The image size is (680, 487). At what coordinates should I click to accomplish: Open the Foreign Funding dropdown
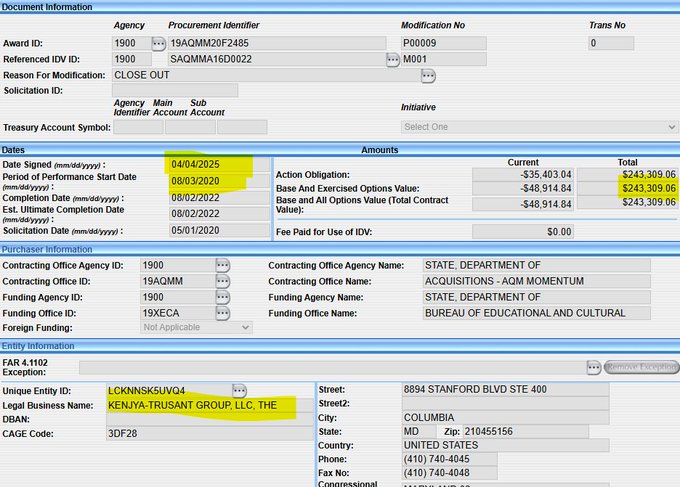click(196, 327)
